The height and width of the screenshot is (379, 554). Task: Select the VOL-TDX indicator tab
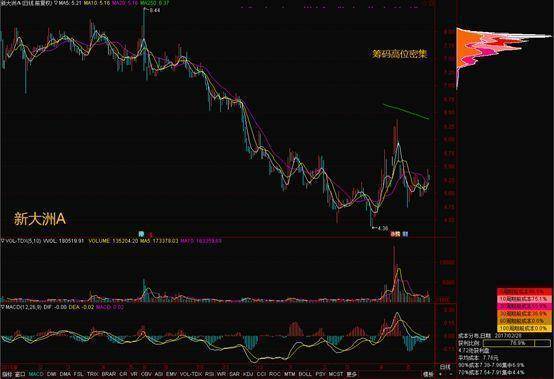pyautogui.click(x=191, y=374)
